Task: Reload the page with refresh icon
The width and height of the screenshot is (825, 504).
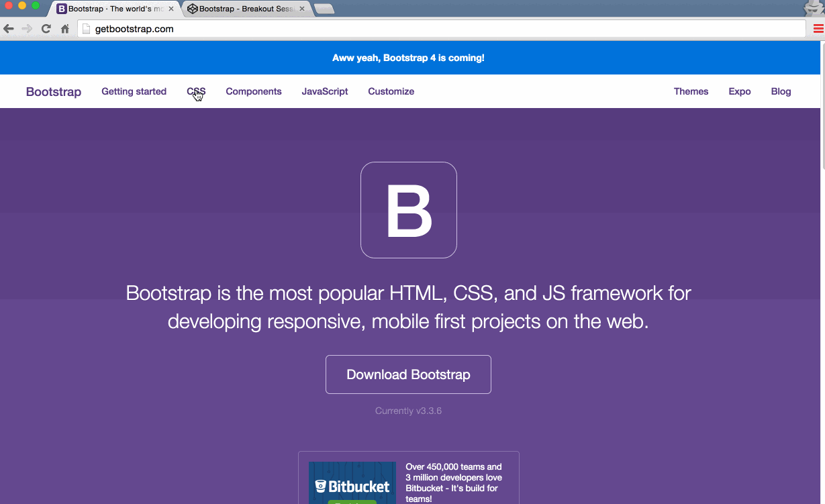Action: click(46, 29)
